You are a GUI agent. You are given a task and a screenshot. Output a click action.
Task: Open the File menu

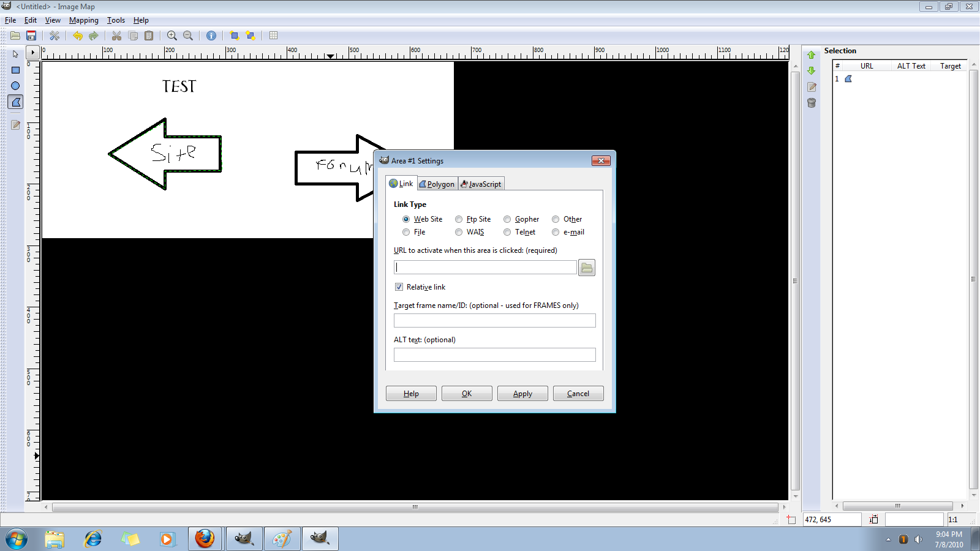click(x=10, y=20)
